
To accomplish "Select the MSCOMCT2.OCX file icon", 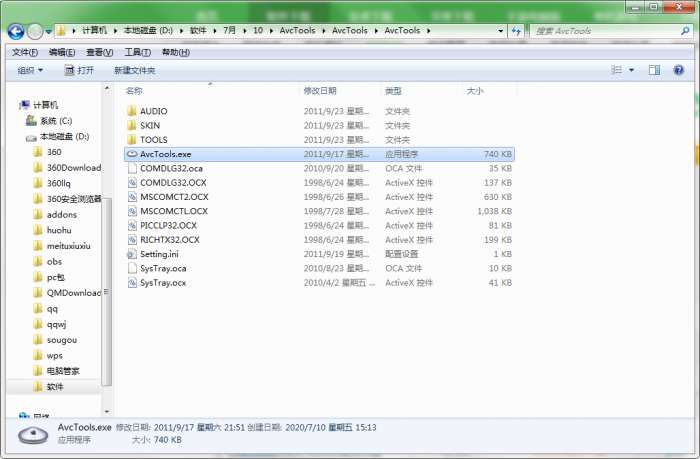I will 132,197.
